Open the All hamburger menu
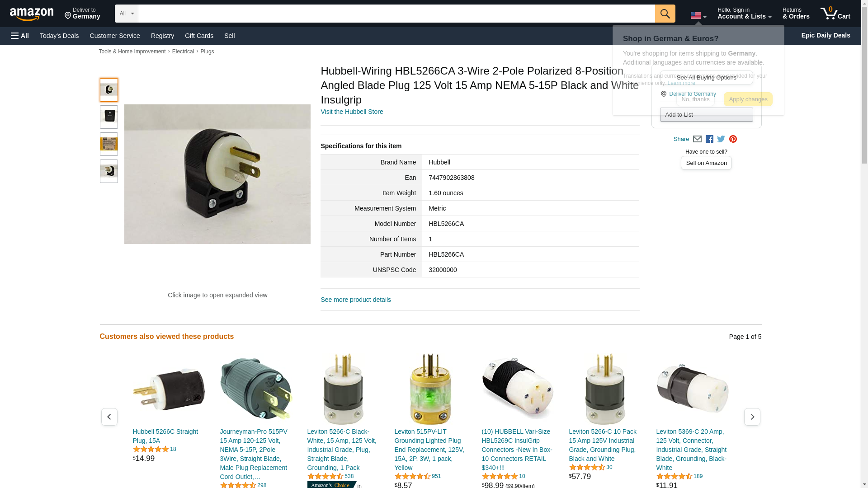The image size is (868, 488). tap(20, 36)
